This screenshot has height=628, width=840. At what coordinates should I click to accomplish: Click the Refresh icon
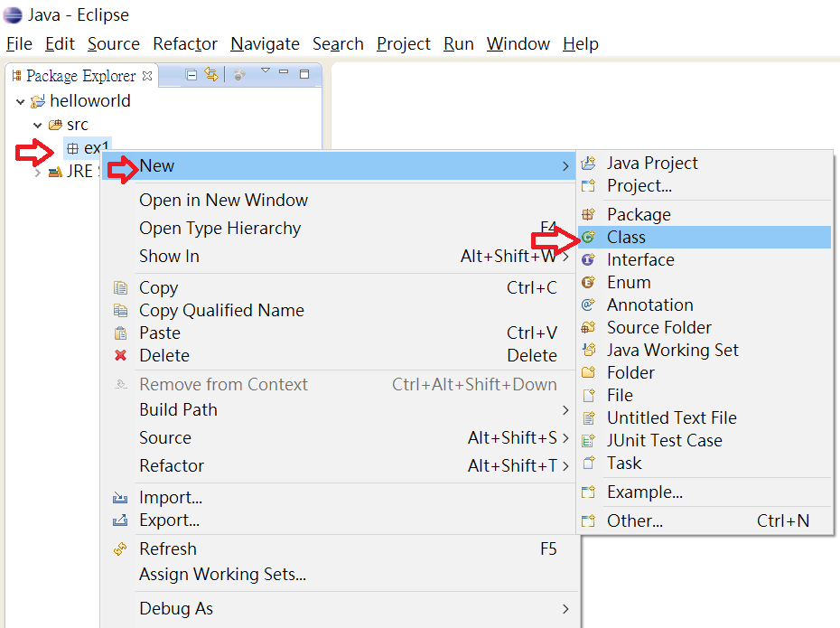pyautogui.click(x=120, y=548)
